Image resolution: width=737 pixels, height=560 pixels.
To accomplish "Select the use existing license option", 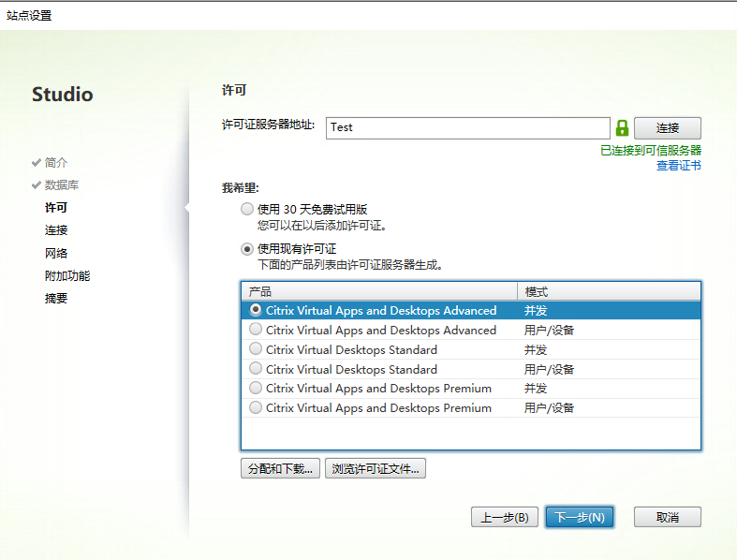I will tap(247, 249).
